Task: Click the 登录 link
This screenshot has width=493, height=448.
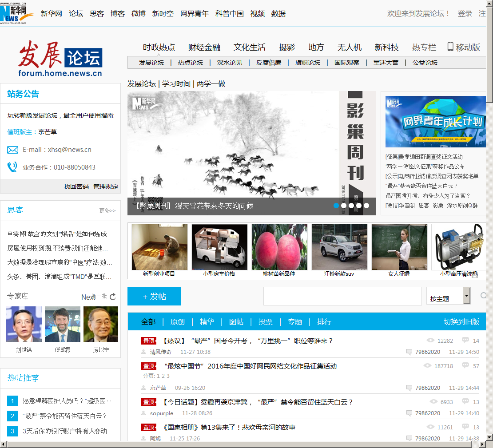Action: coord(465,13)
